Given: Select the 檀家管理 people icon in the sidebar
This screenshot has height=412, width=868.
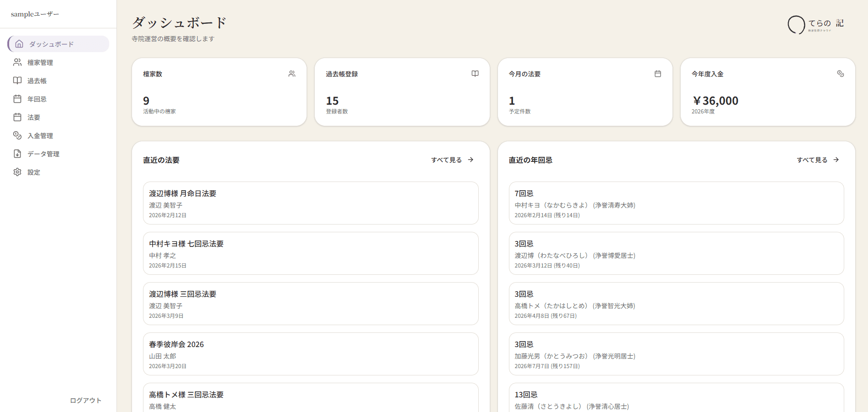Looking at the screenshot, I should pos(17,62).
